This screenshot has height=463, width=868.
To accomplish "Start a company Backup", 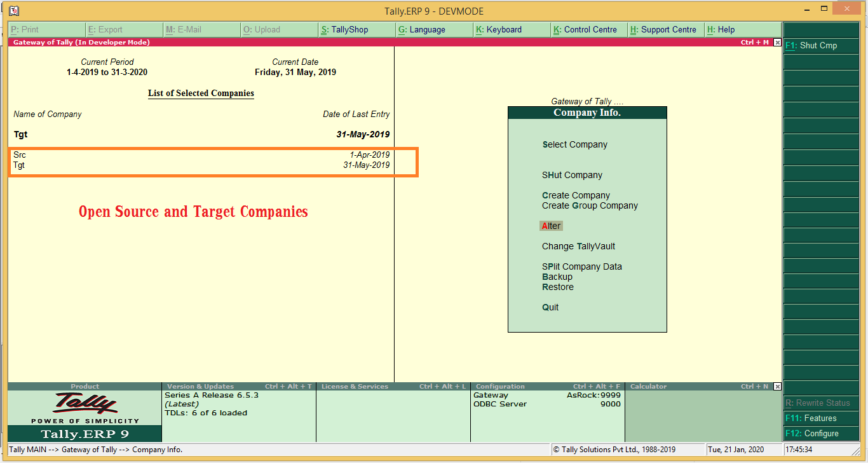I will click(x=557, y=277).
